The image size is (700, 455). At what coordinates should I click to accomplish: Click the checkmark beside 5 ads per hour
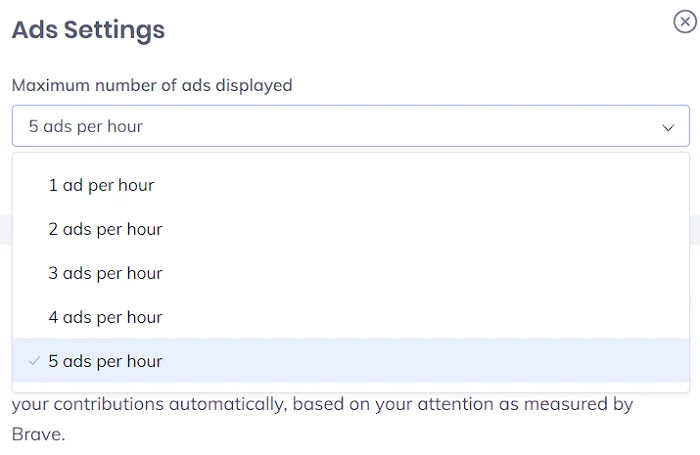(35, 361)
